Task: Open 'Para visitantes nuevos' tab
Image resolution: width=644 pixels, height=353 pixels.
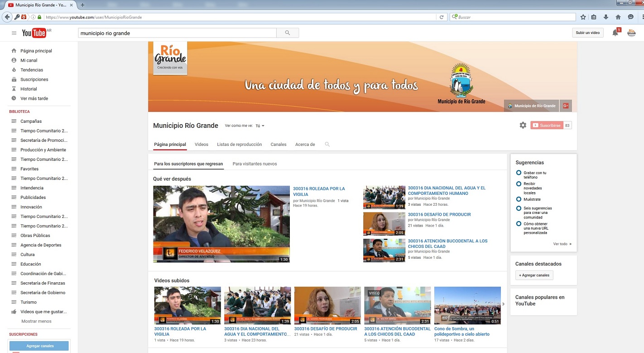Action: click(255, 164)
